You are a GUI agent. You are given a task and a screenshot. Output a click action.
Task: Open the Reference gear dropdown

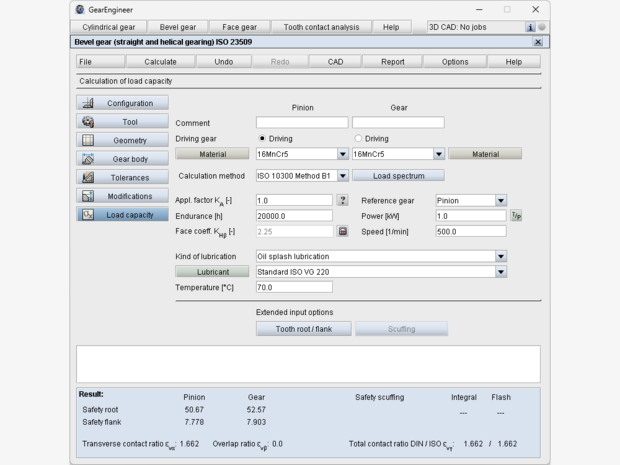(501, 200)
